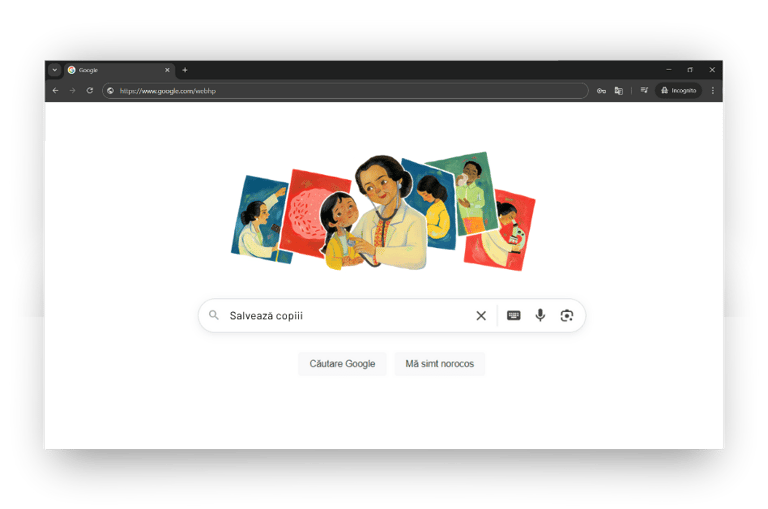Open Google Lens image search
The height and width of the screenshot is (509, 768).
click(567, 316)
